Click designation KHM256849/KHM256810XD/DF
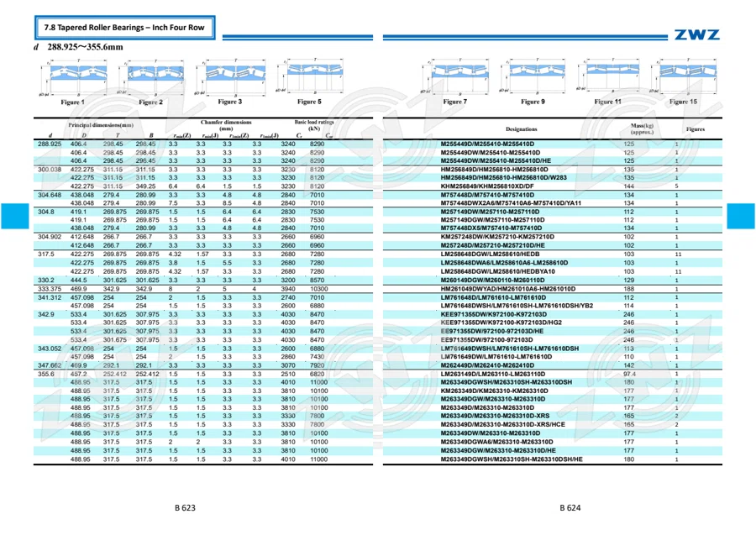Screen dimensions: 756x535 pyautogui.click(x=487, y=186)
